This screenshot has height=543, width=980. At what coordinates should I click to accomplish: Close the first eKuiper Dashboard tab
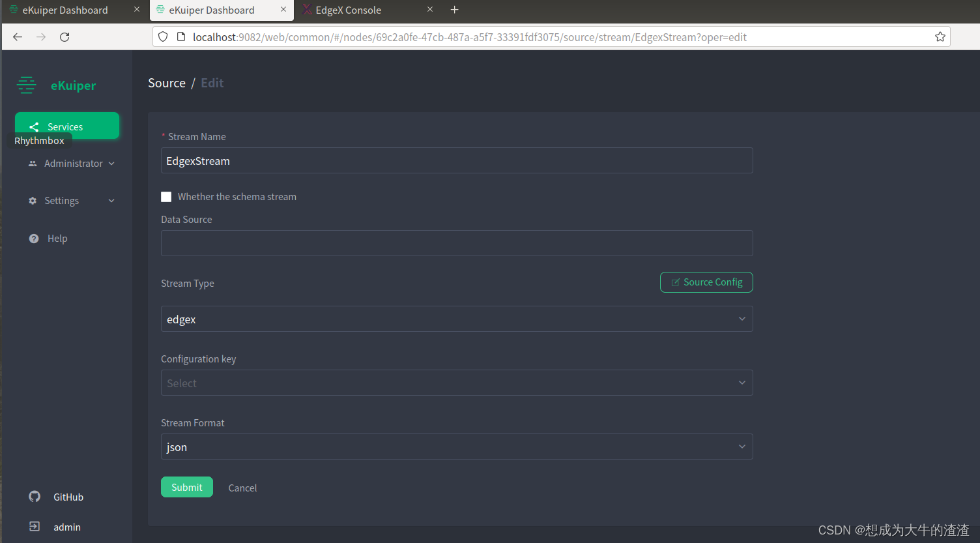[137, 9]
